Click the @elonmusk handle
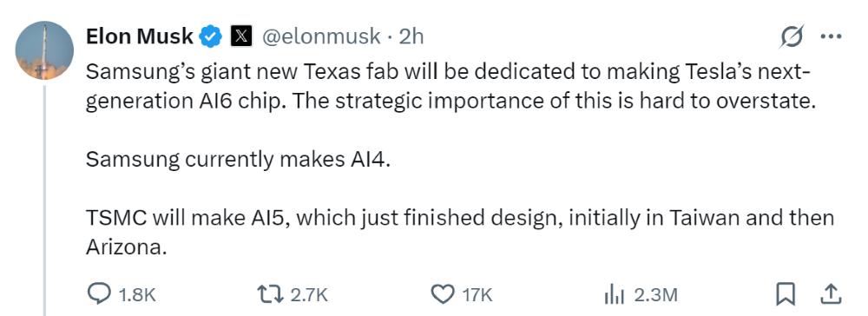The height and width of the screenshot is (316, 868). (x=320, y=37)
